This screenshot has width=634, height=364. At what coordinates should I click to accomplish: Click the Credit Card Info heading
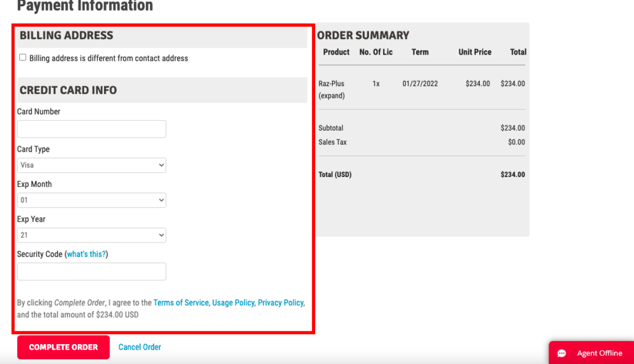coord(68,90)
